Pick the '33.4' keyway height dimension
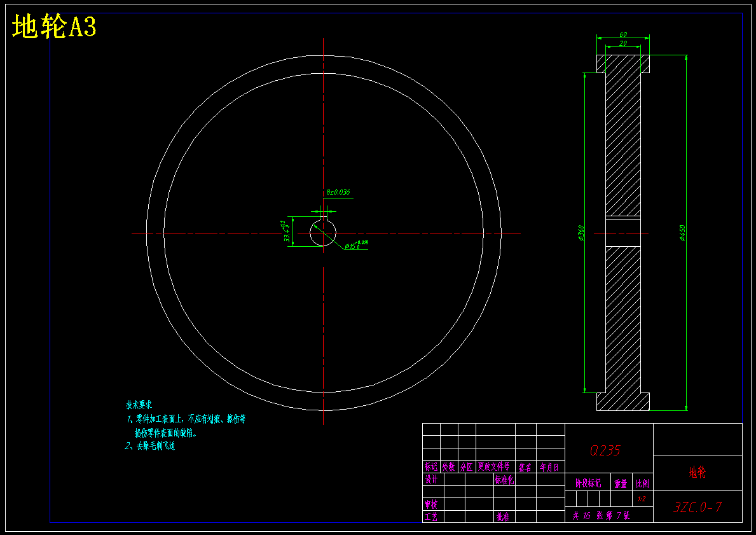The image size is (756, 535). (x=286, y=232)
